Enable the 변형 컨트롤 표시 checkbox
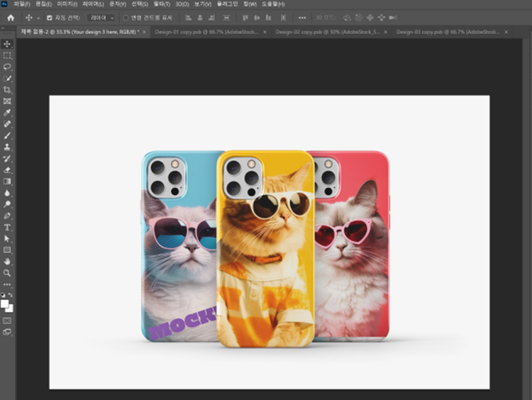The height and width of the screenshot is (400, 532). pos(126,18)
